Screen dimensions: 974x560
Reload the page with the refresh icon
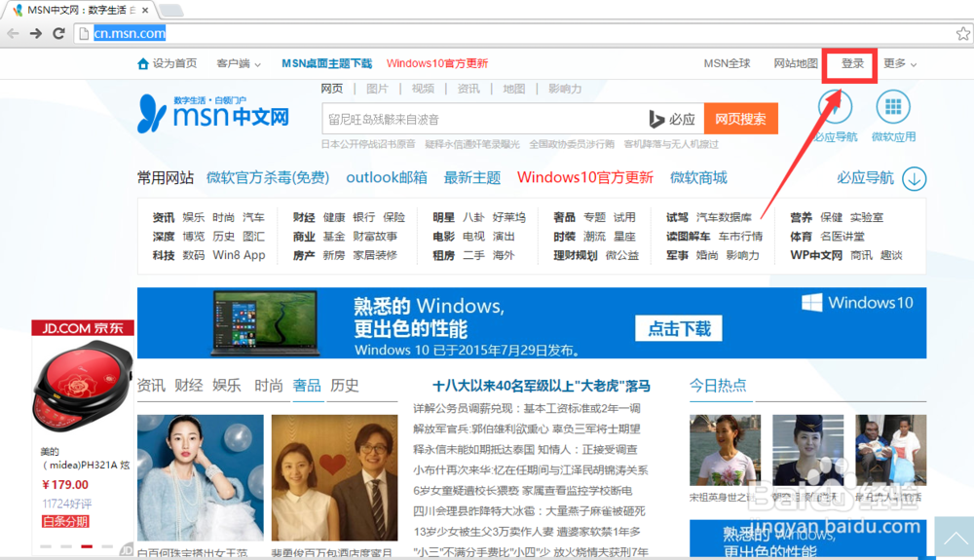click(59, 33)
